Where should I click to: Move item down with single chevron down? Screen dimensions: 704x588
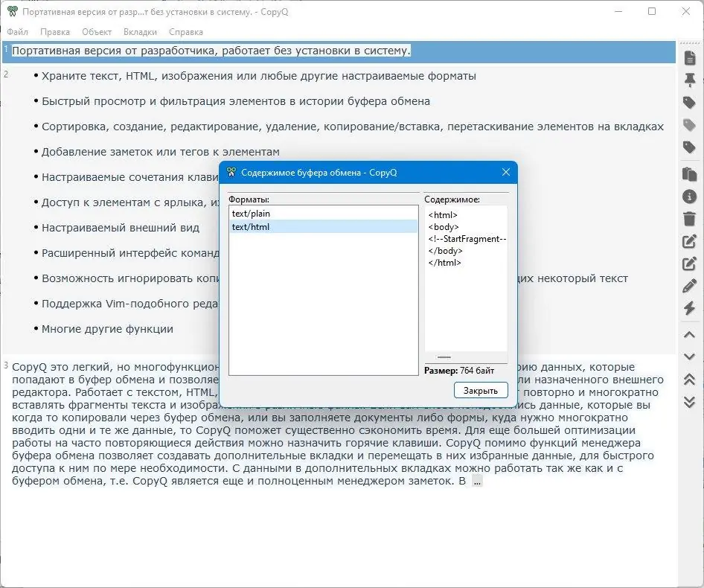[x=690, y=357]
